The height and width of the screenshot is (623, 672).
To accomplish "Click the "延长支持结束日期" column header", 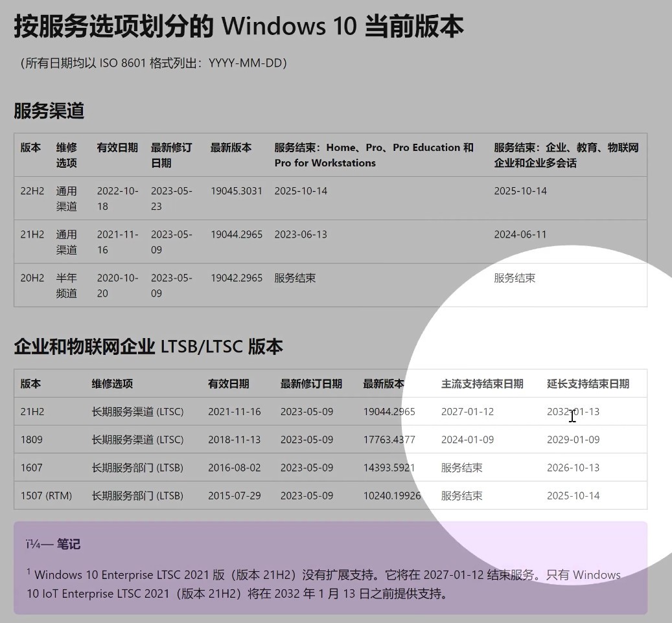I will [x=588, y=383].
